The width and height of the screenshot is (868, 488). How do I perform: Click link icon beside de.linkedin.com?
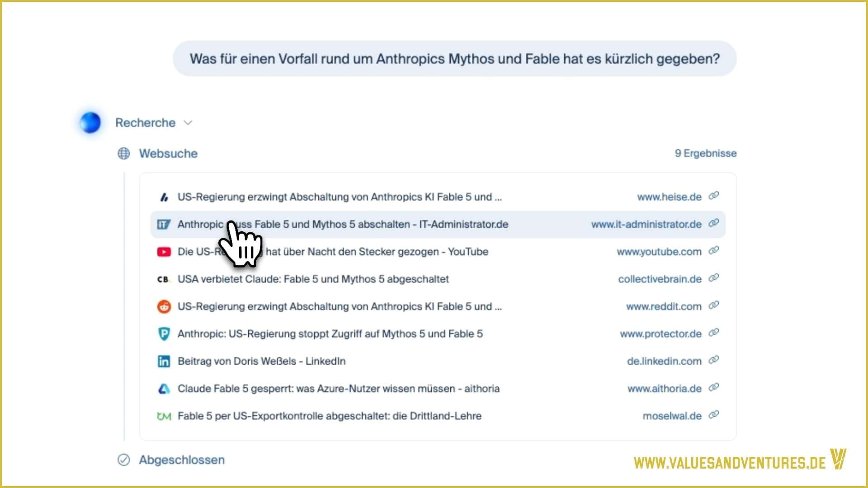pos(713,361)
